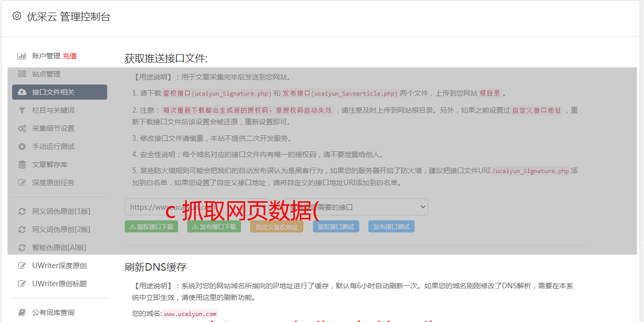This screenshot has height=322, width=644.
Task: Click the red 充值 link
Action: (x=69, y=56)
